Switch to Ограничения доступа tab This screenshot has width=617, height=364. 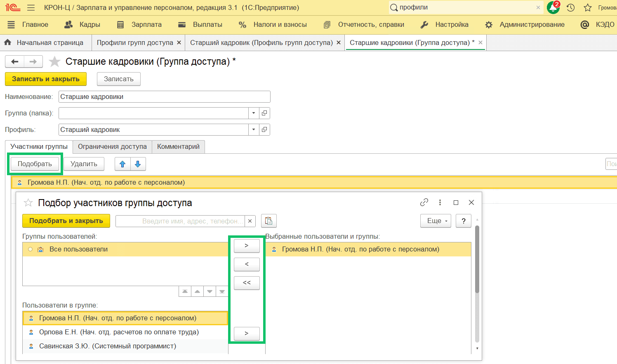pos(112,147)
